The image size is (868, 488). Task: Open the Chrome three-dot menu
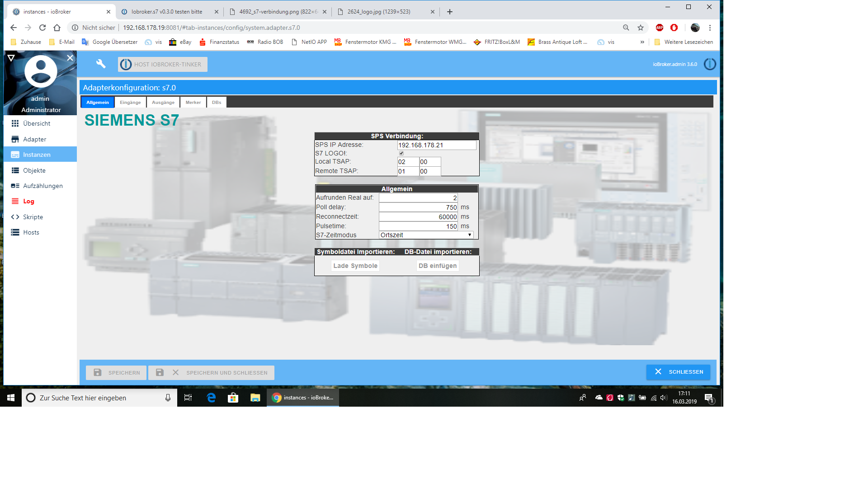pyautogui.click(x=710, y=28)
